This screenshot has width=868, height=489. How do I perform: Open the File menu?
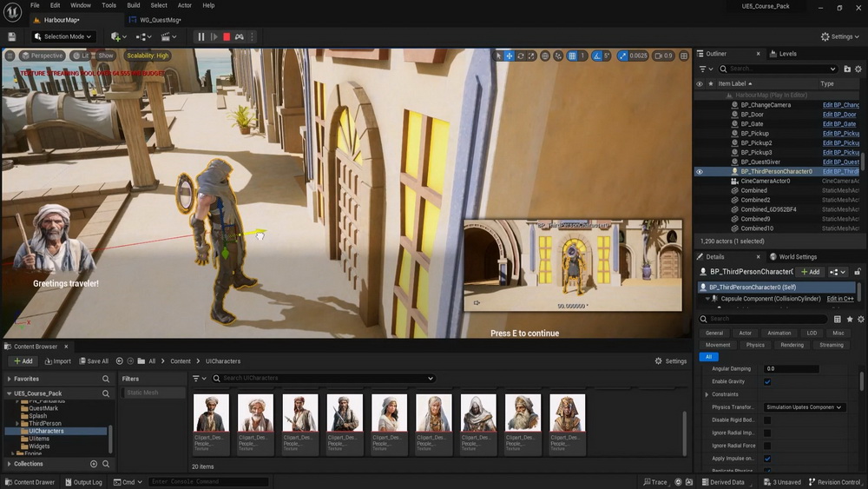35,5
